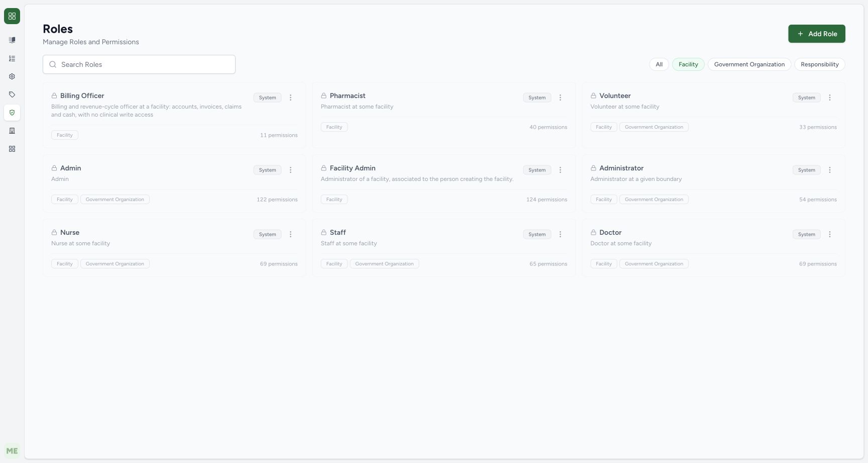868x463 pixels.
Task: Open the tag icon in sidebar
Action: pyautogui.click(x=12, y=95)
